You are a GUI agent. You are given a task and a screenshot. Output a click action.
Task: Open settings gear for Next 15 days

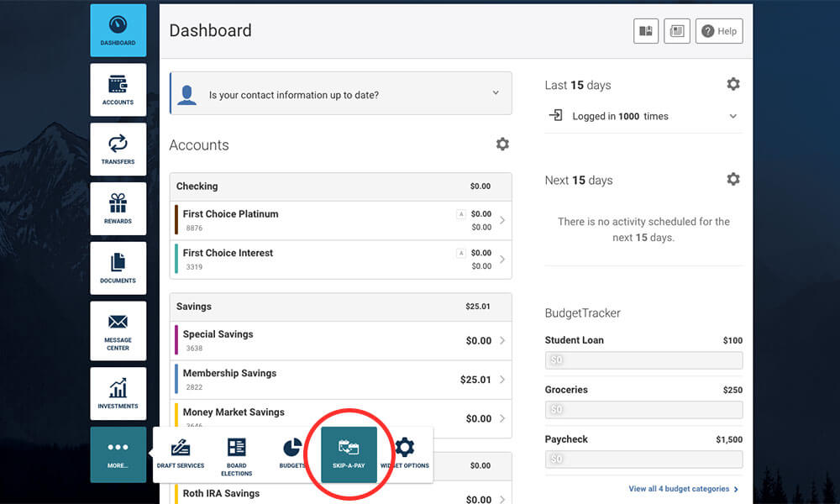[x=733, y=179]
